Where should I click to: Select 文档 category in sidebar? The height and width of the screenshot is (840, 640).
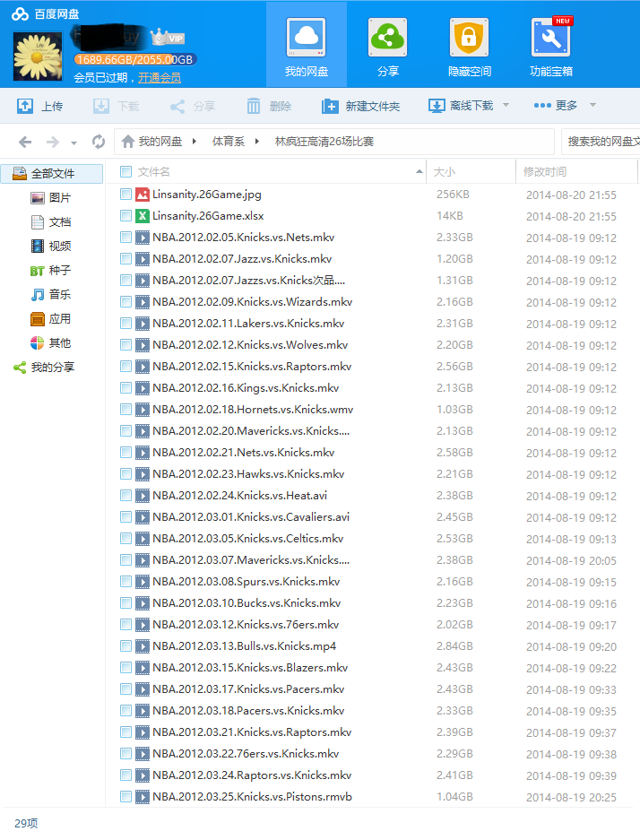point(51,221)
